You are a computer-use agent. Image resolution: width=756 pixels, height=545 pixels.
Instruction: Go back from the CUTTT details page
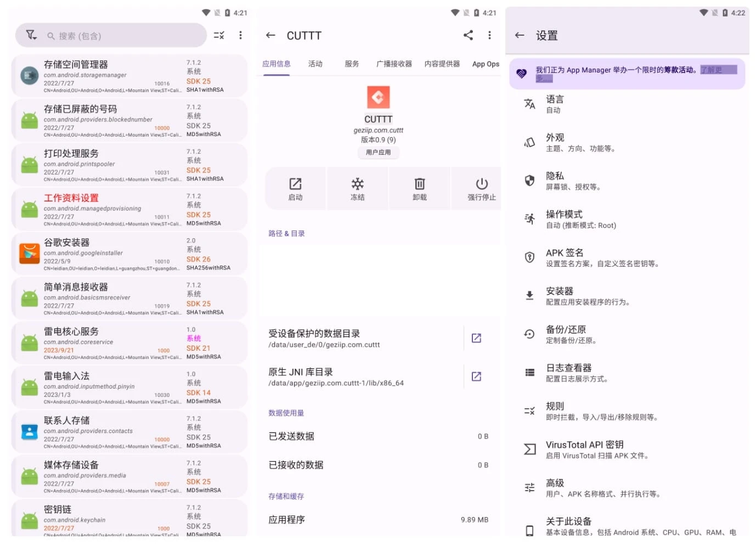[270, 36]
